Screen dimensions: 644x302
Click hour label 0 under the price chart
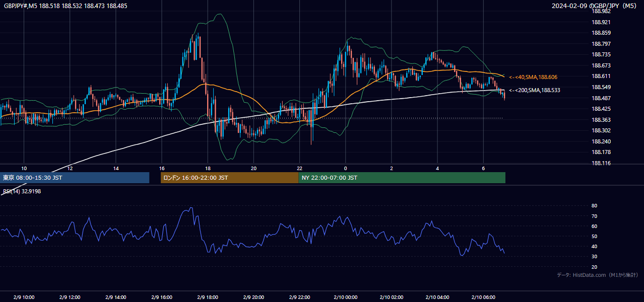346,168
